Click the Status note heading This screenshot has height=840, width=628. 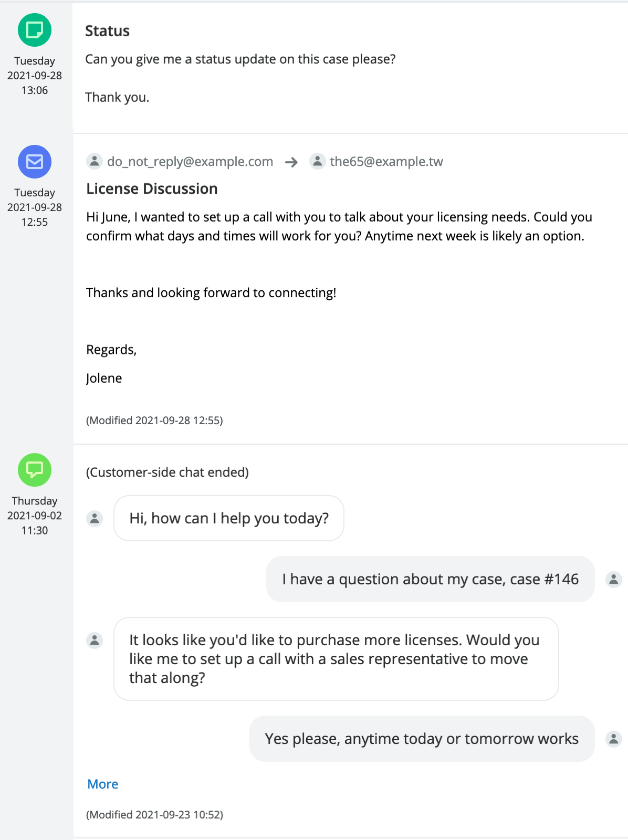[x=107, y=31]
